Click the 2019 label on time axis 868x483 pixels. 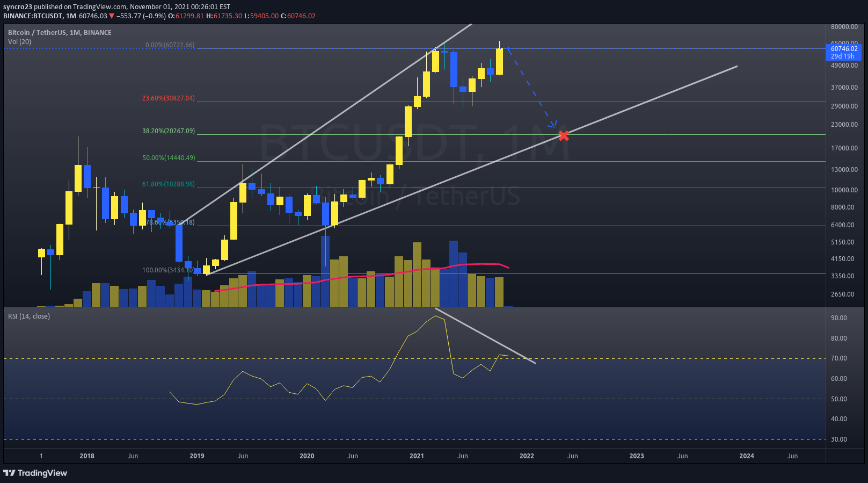point(197,456)
